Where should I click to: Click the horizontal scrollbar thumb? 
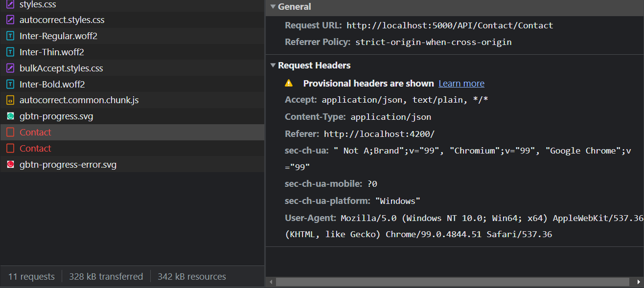(452, 282)
